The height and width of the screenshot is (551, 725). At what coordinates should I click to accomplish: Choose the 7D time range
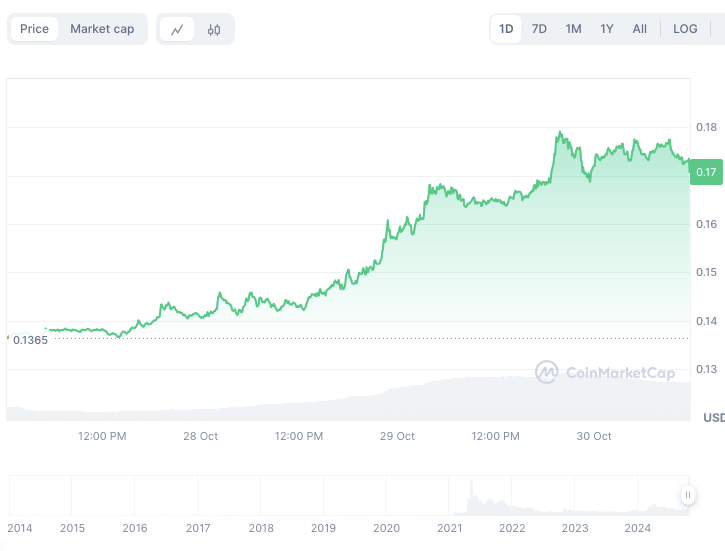click(x=539, y=29)
